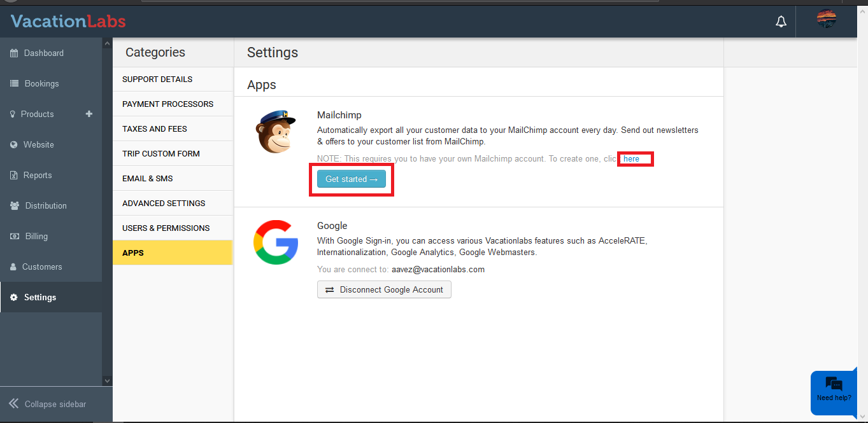This screenshot has height=423, width=868.
Task: Open the Support Details category
Action: [x=173, y=79]
